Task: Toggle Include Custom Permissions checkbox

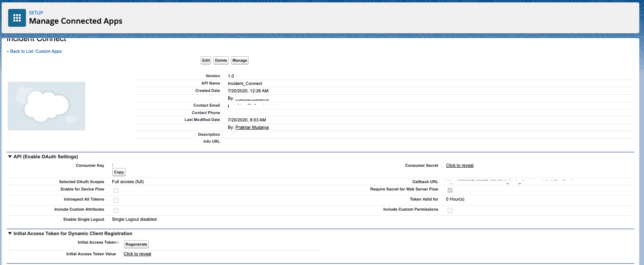Action: pyautogui.click(x=450, y=210)
